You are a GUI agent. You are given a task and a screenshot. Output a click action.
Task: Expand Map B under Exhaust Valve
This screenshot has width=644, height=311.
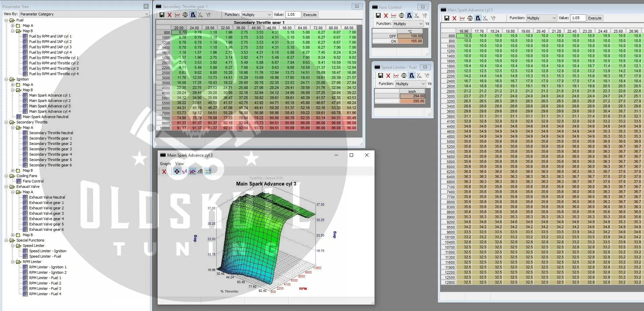tap(13, 235)
